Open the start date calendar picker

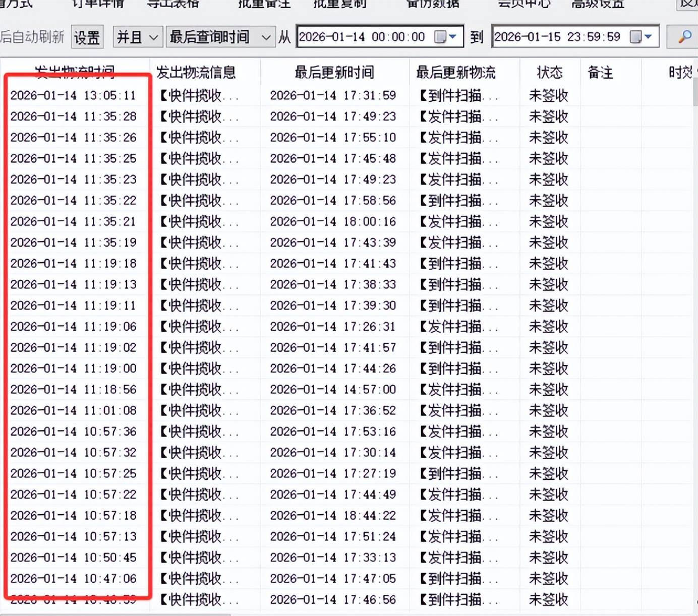(x=446, y=37)
